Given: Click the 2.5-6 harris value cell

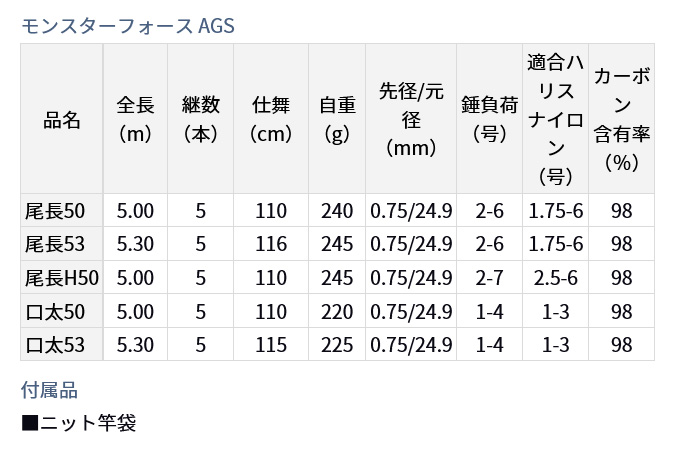Looking at the screenshot, I should (555, 278).
